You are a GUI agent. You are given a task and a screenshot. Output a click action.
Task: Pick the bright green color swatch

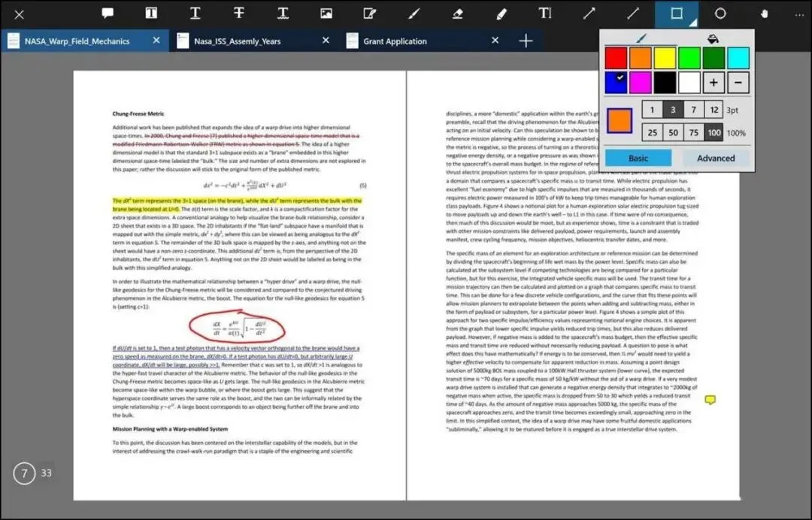tap(689, 58)
